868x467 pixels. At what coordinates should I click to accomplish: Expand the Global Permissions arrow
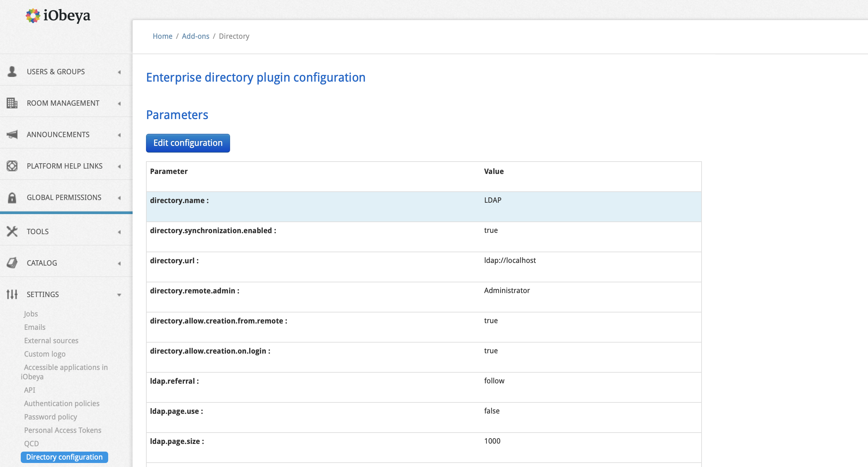(x=119, y=198)
